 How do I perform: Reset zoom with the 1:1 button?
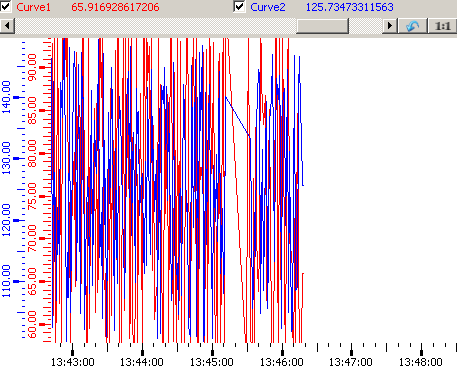442,26
